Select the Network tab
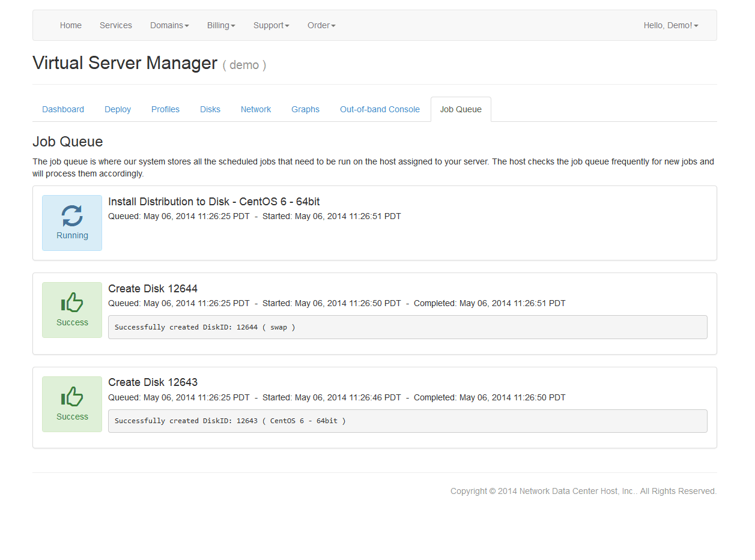Image resolution: width=755 pixels, height=560 pixels. 256,109
